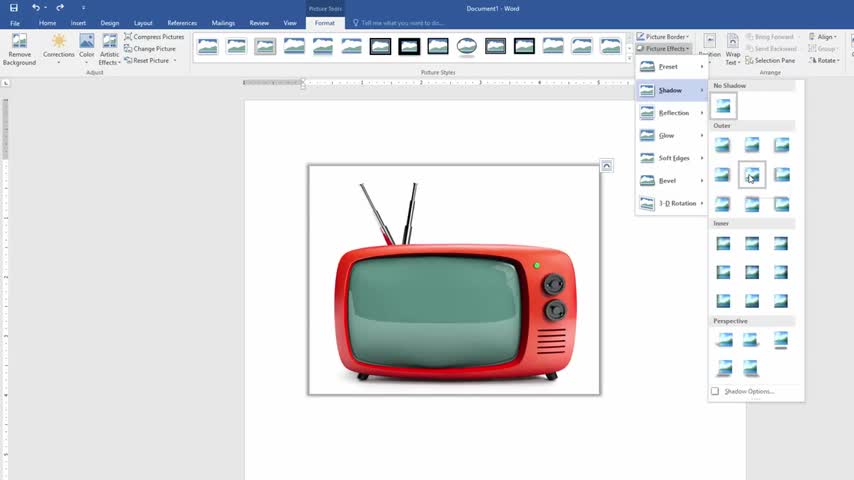Apply the oval picture style thumbnail
This screenshot has width=854, height=480.
tap(467, 46)
